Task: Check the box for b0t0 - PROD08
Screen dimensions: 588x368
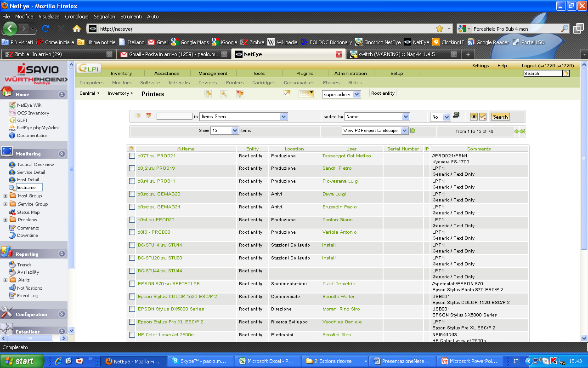Action: point(132,232)
